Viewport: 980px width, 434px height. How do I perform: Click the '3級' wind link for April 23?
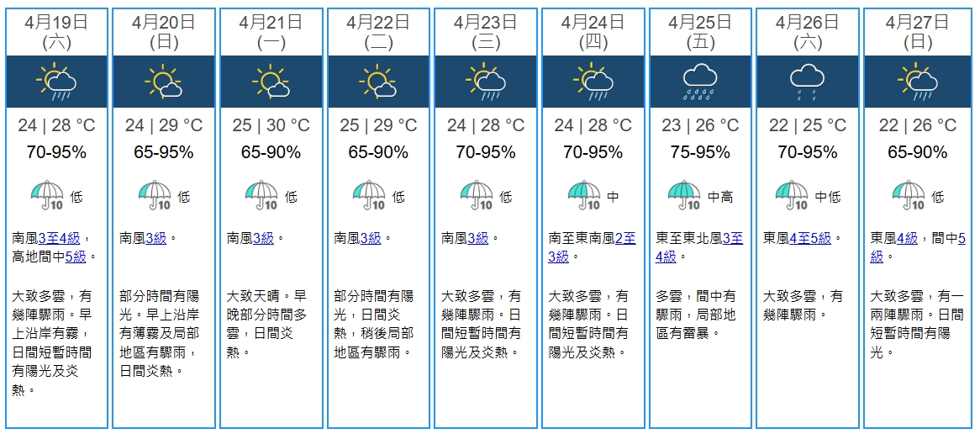pos(478,239)
